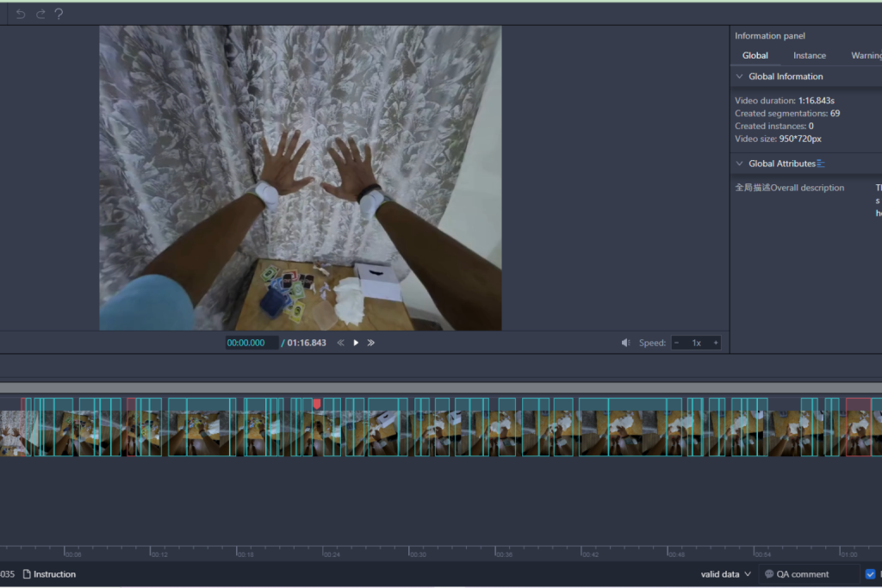
Task: Click the Overall description attribute label
Action: tap(789, 188)
